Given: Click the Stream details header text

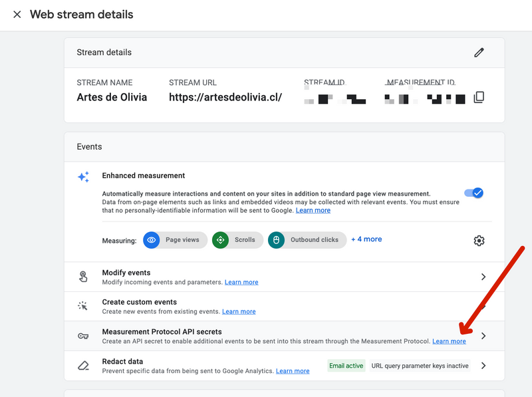Looking at the screenshot, I should coord(104,53).
